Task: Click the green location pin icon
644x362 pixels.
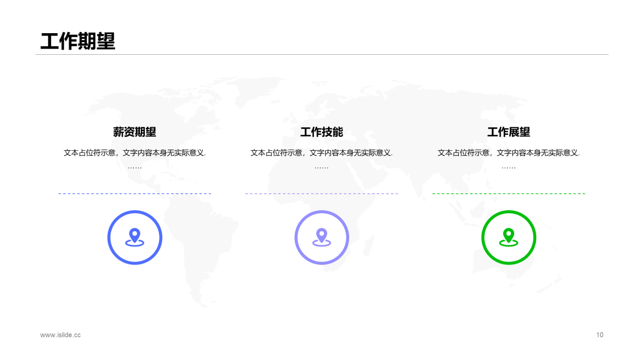Action: [x=509, y=237]
